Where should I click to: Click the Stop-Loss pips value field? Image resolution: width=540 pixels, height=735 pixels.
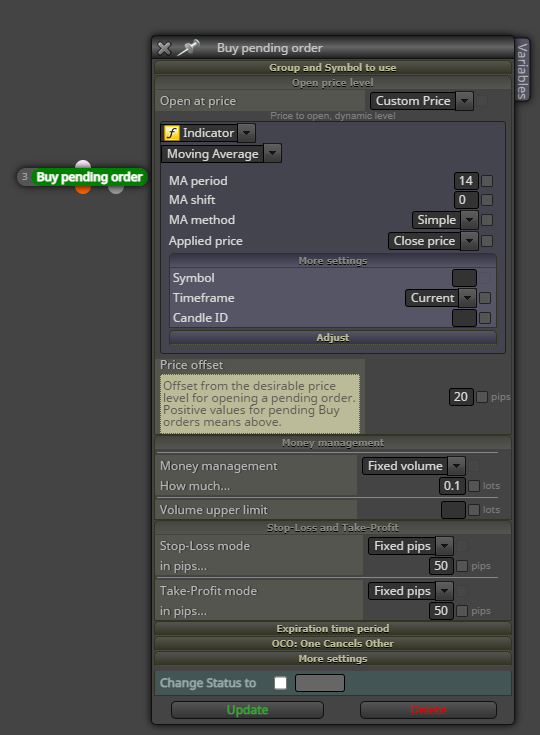(x=441, y=566)
